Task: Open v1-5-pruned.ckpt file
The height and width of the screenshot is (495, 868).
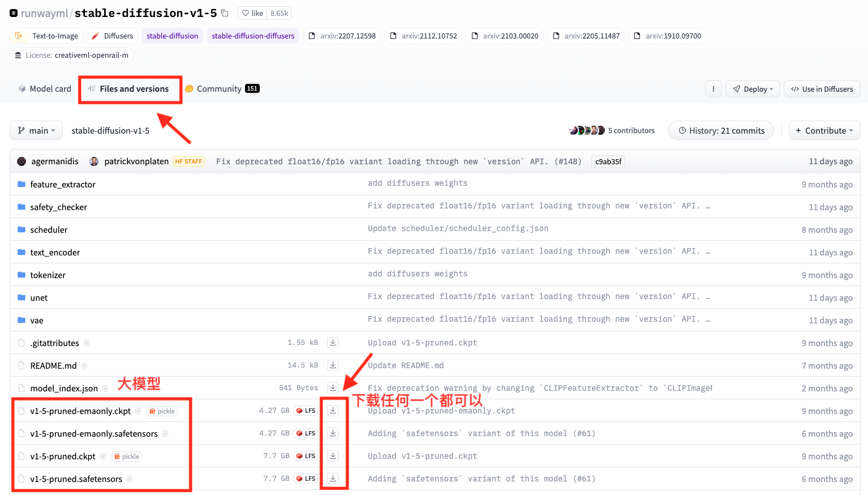Action: (x=63, y=456)
